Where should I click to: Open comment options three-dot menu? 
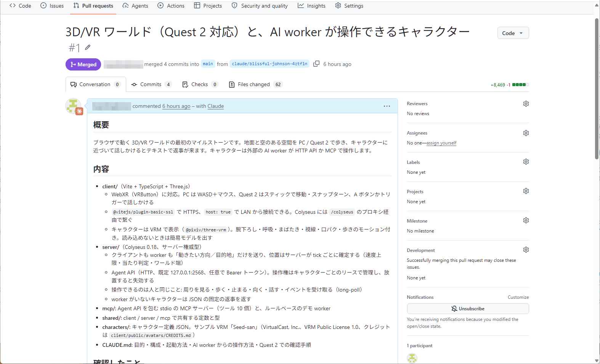tap(387, 106)
